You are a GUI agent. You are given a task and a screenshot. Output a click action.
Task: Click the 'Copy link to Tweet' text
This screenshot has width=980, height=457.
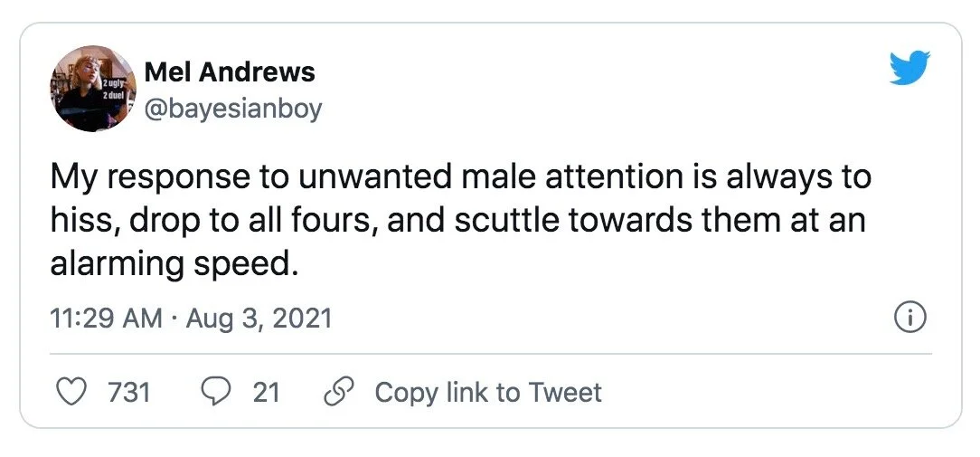coord(488,393)
